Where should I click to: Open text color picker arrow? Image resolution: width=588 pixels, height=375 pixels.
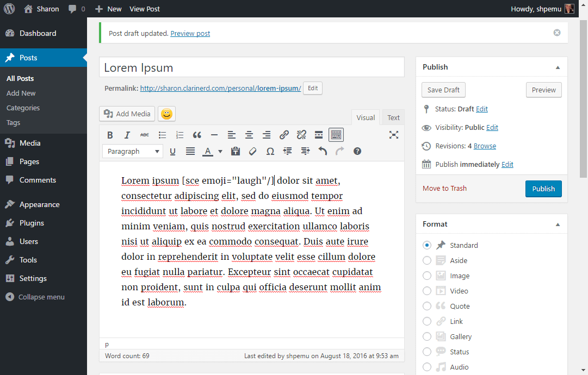[x=220, y=151]
